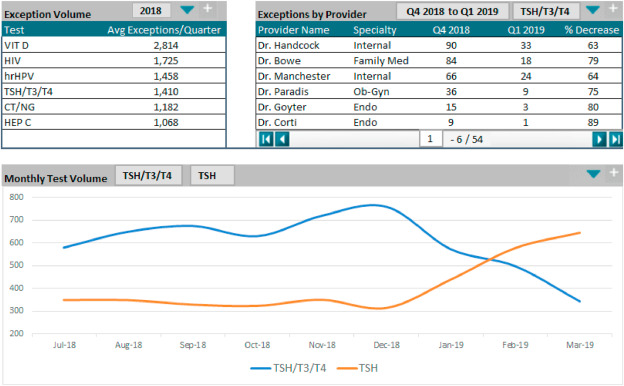This screenshot has height=386, width=624.
Task: Open Exception Volume panel dropdown arrow
Action: click(x=187, y=10)
